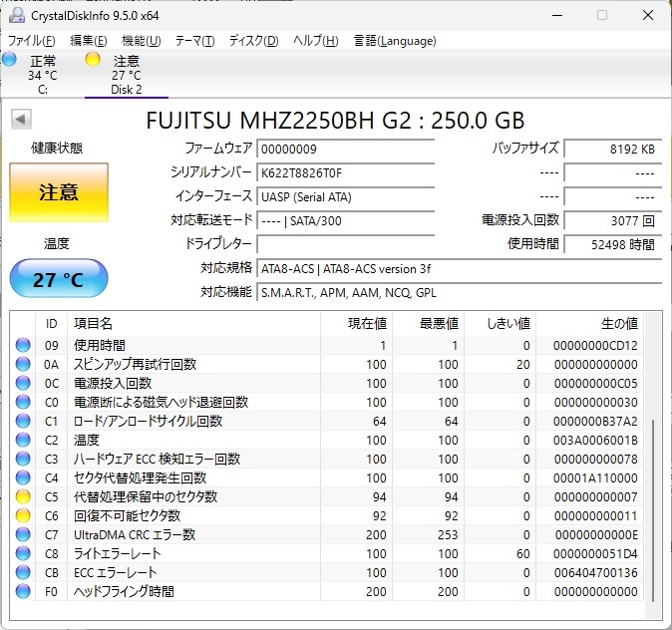Click worst value 253 in row C7

(448, 535)
